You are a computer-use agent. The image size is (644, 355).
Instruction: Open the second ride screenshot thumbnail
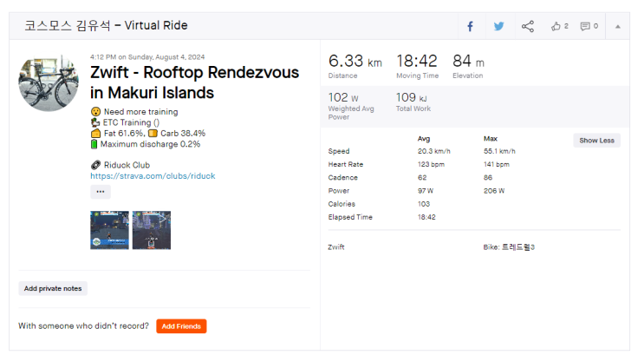pos(151,230)
